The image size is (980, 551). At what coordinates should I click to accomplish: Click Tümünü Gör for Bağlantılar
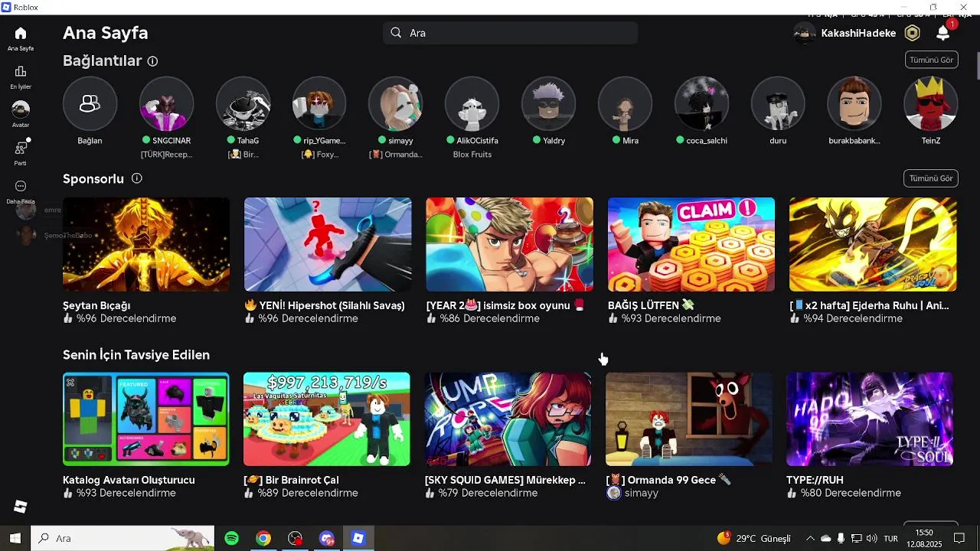pos(931,60)
